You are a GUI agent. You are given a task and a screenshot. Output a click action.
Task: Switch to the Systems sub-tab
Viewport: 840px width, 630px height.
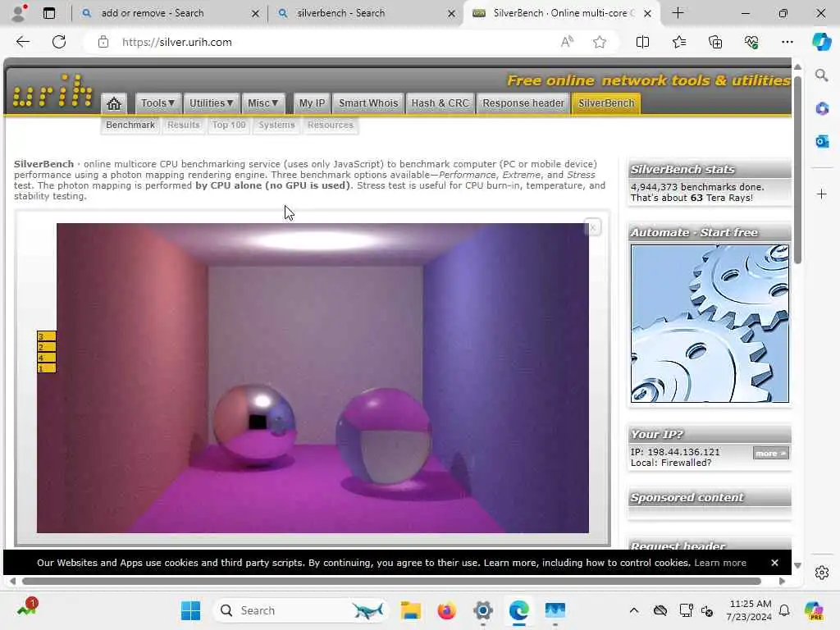click(276, 125)
